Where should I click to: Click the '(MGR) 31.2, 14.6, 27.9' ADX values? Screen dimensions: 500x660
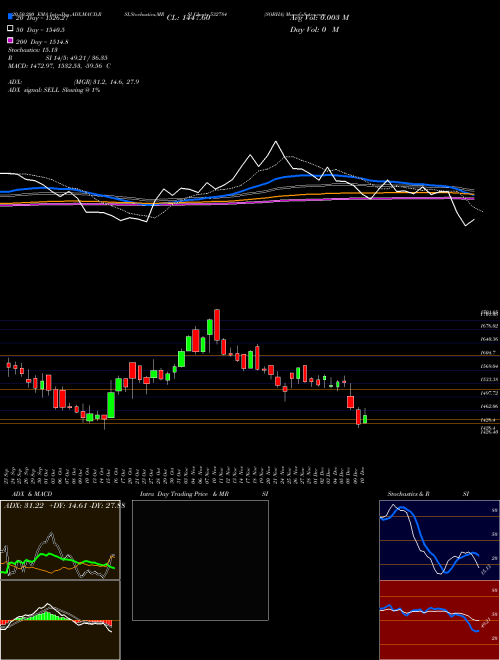pyautogui.click(x=106, y=82)
